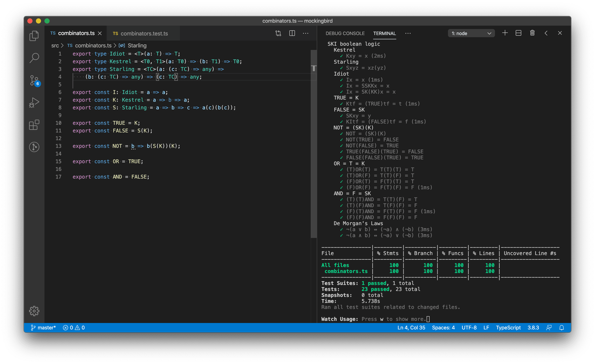Click 'SKI boolean logic' terminal heading
Viewport: 595px width, 364px height.
pos(353,44)
